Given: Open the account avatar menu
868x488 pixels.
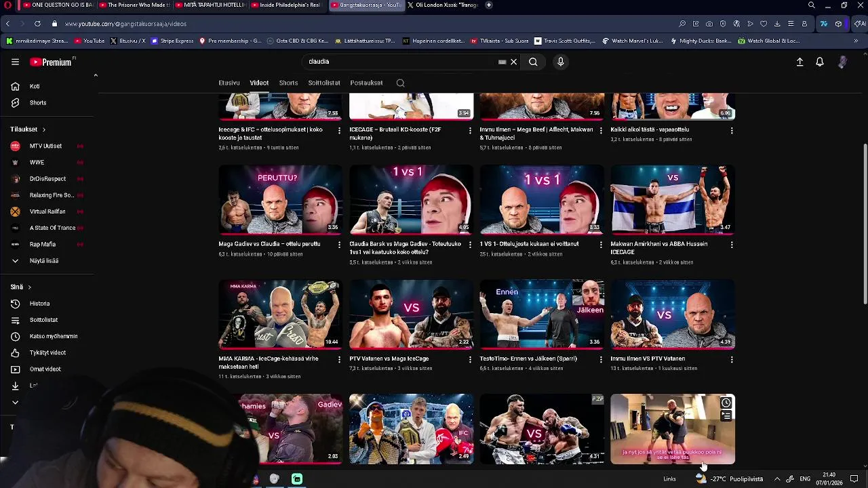Looking at the screenshot, I should click(842, 62).
